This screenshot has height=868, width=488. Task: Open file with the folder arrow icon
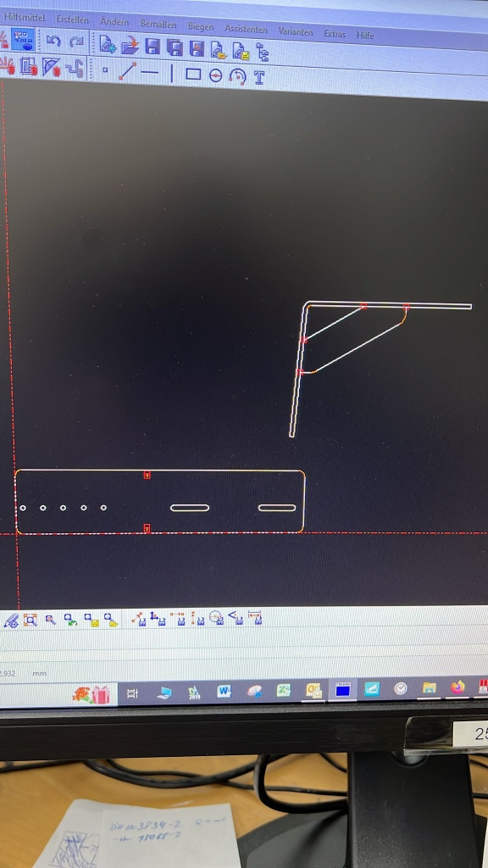[x=130, y=44]
